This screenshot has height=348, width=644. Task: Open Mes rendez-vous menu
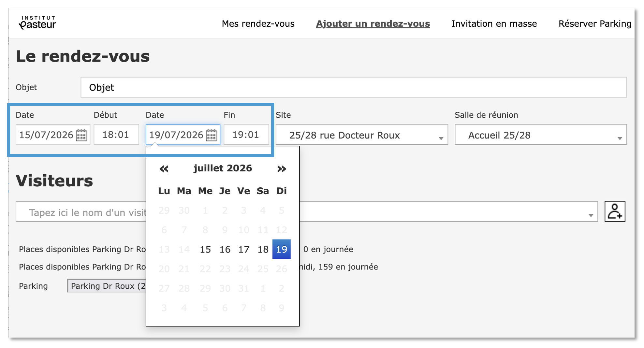coord(258,24)
